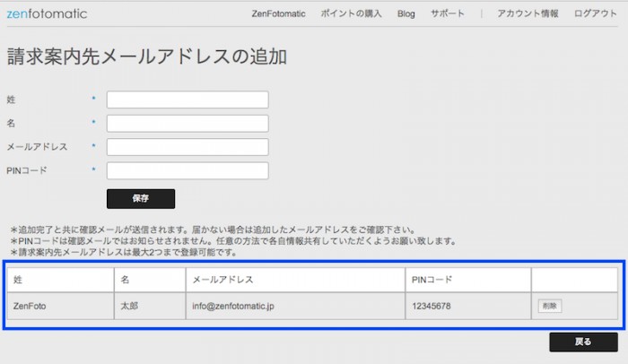Click the 請求案内先メールアドレスの追加 heading
Screen dimensions: 628x364
coord(147,56)
